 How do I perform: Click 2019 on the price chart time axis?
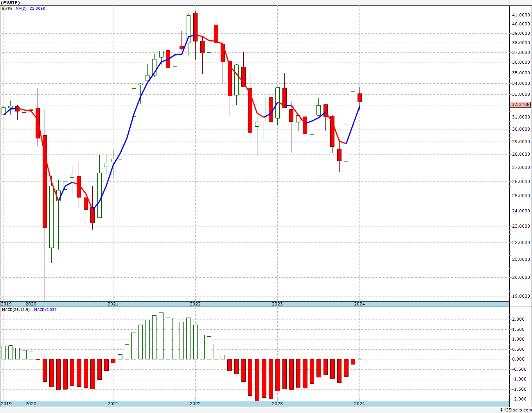[x=6, y=304]
